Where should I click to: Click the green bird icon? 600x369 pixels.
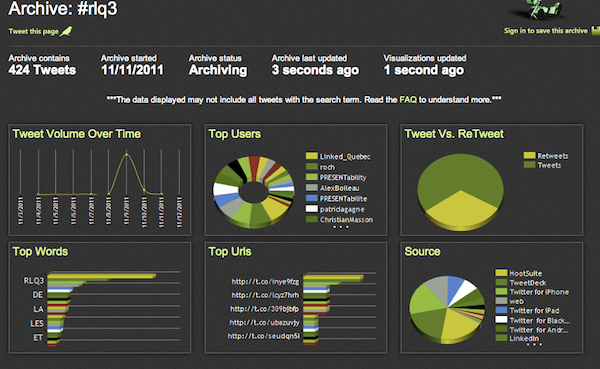[x=66, y=31]
